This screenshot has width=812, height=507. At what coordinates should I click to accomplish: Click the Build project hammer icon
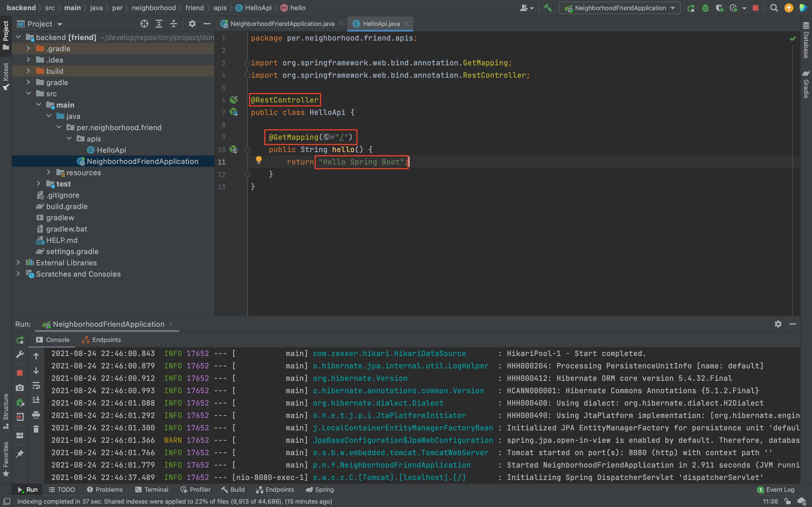point(548,8)
